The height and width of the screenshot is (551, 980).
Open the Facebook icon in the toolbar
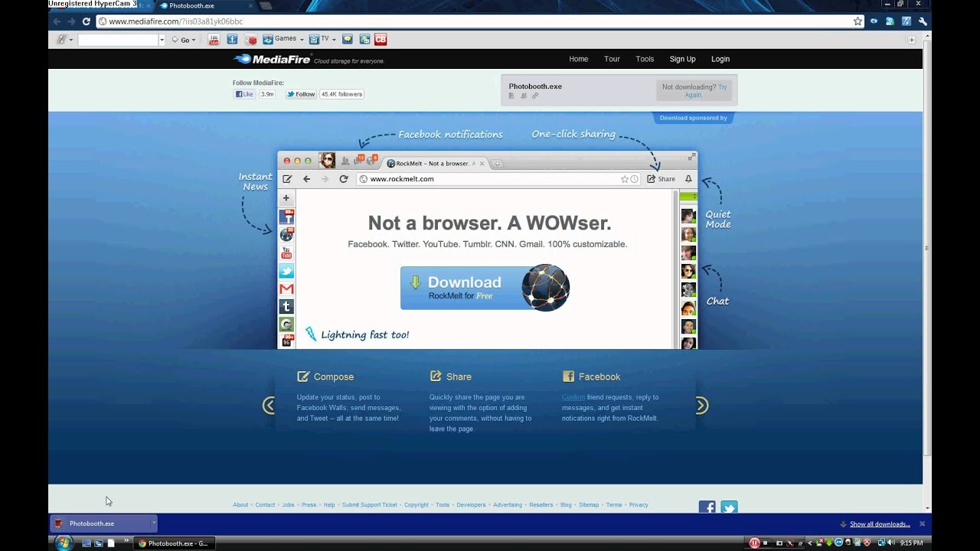tap(232, 39)
